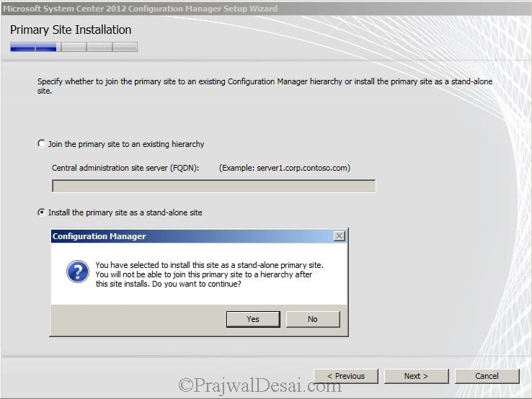Decline with the No button
The height and width of the screenshot is (399, 532).
pos(313,319)
